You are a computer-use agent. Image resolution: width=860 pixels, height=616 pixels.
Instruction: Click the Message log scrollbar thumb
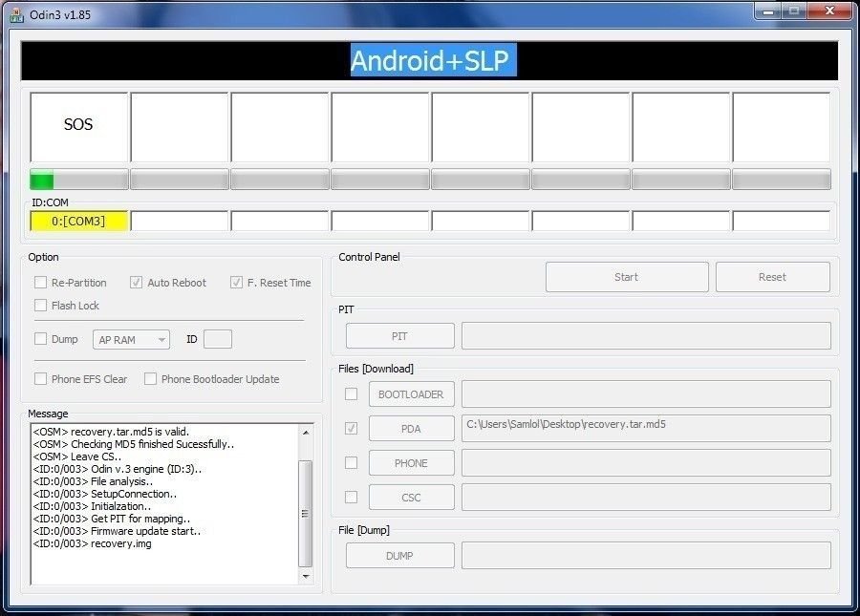click(306, 514)
